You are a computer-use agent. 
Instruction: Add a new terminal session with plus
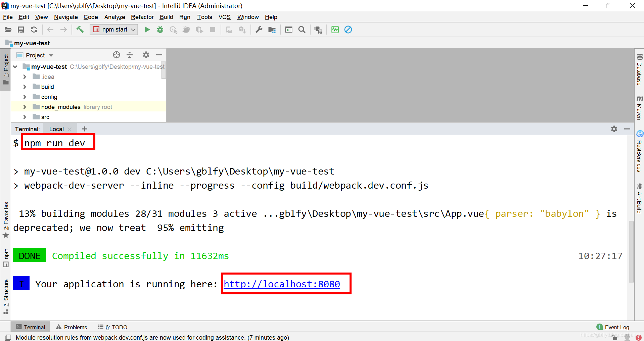click(x=85, y=129)
